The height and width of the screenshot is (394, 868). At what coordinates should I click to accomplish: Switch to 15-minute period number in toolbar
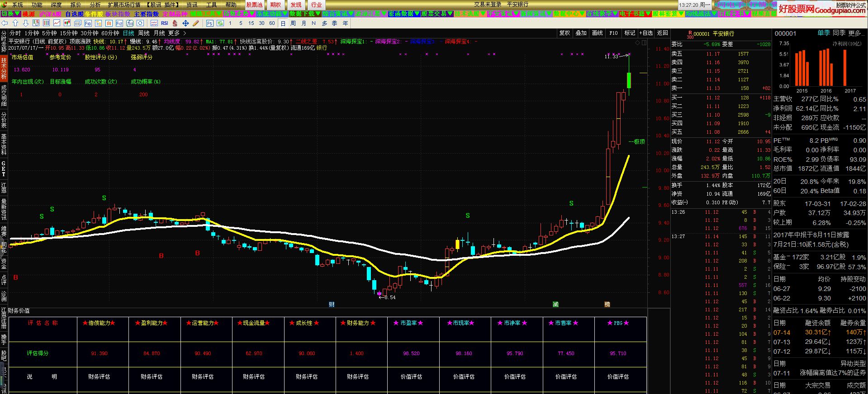coord(251,23)
